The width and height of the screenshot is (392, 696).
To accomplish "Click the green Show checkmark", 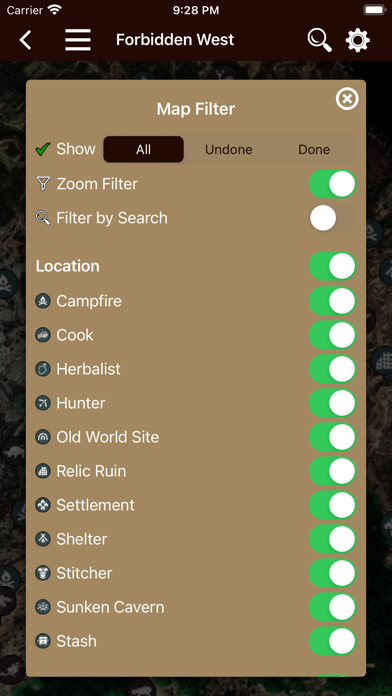I will coord(43,149).
